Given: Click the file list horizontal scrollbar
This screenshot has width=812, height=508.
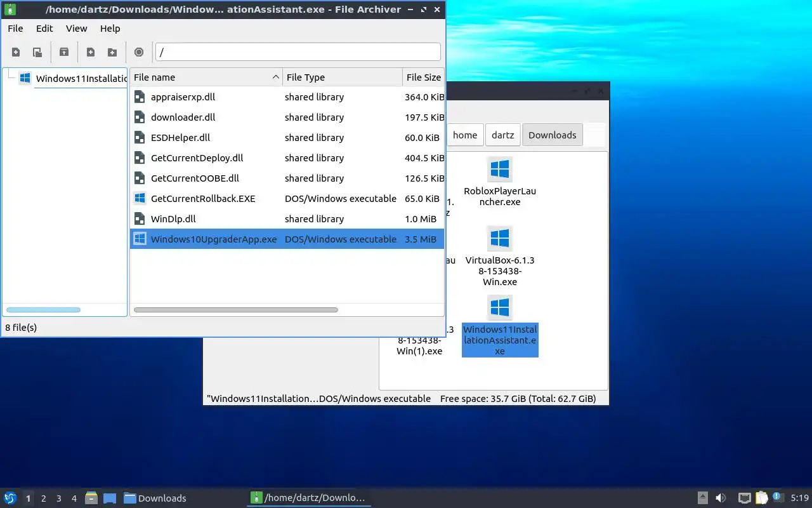Looking at the screenshot, I should 236,310.
